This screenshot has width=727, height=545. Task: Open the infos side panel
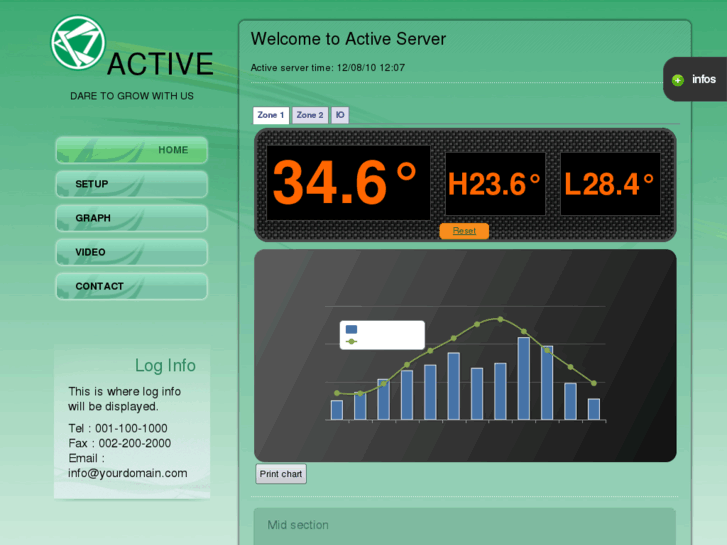(695, 79)
